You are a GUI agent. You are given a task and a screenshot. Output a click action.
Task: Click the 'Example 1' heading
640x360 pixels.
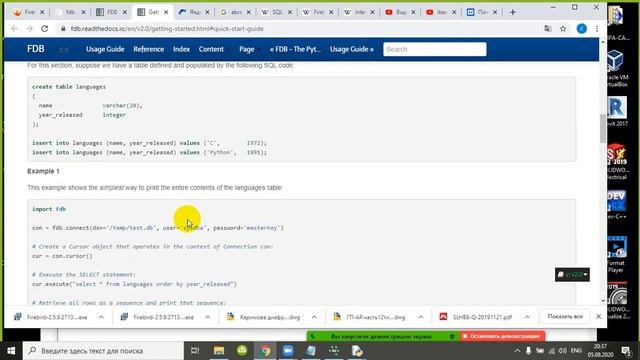43,171
